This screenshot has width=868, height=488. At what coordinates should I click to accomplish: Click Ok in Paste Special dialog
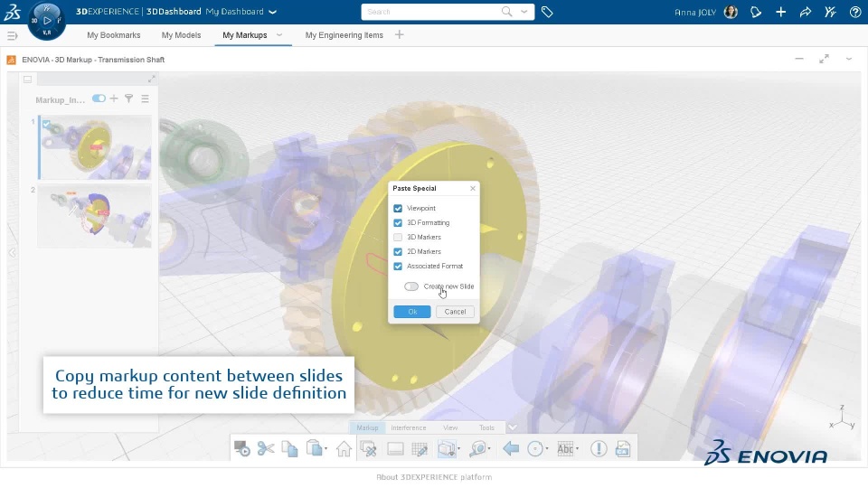pos(412,312)
